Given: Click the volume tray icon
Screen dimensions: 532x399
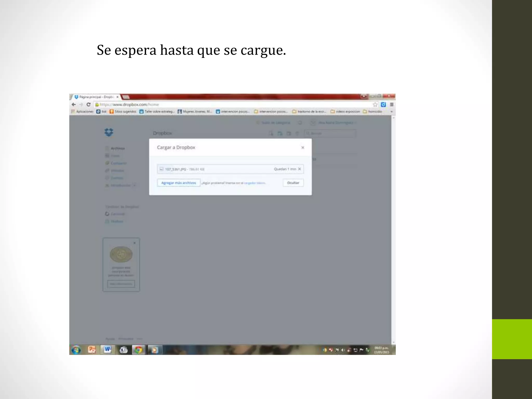Looking at the screenshot, I should (343, 350).
